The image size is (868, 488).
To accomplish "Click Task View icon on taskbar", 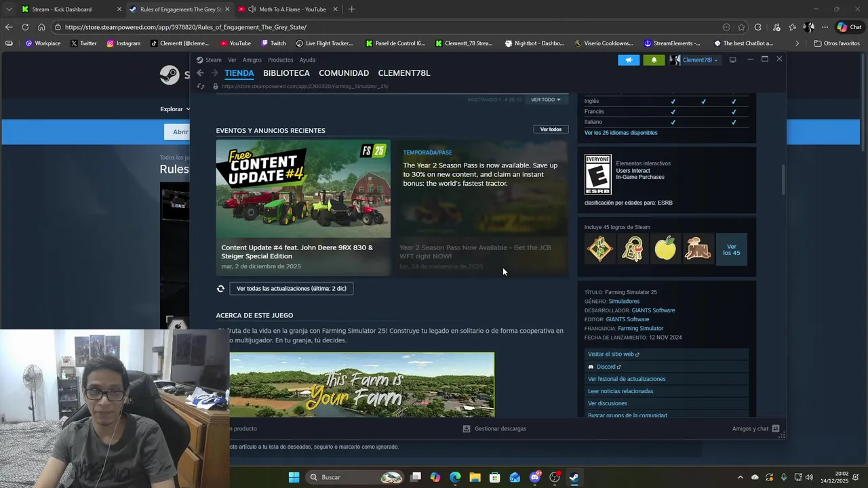I will 416,477.
